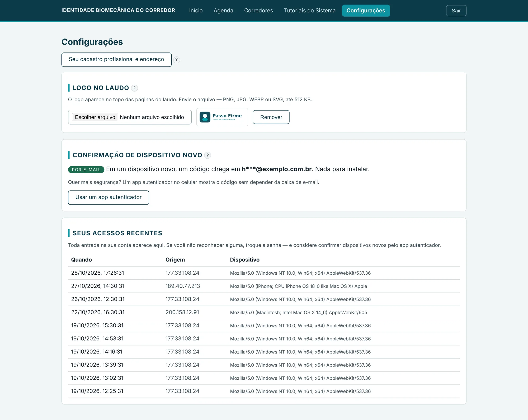The image size is (528, 420).
Task: Click help icon beside cadastro profissional button
Action: coord(176,60)
